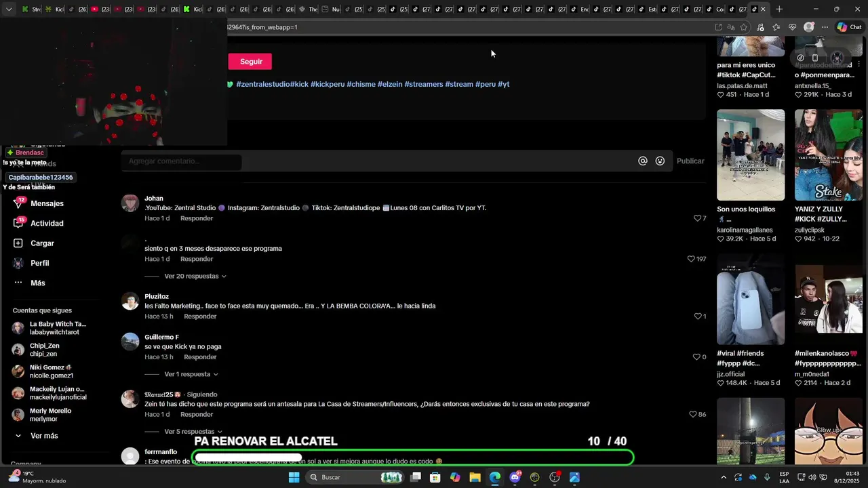Viewport: 868px width, 488px height.
Task: Click the pink Seguir button
Action: 250,62
